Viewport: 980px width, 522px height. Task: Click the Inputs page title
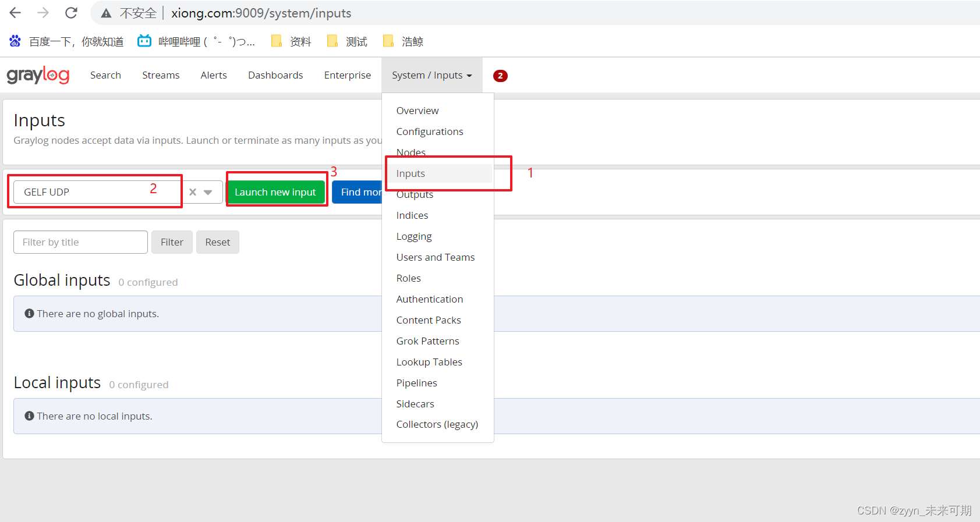40,120
